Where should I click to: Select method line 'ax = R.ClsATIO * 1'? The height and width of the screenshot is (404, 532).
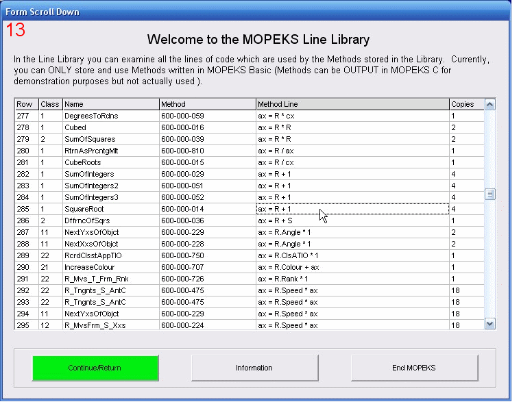pos(352,255)
